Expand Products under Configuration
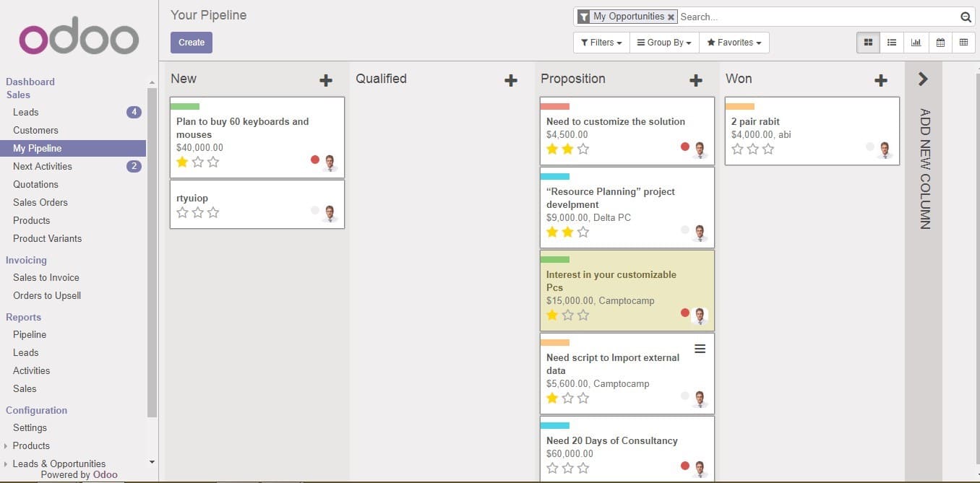This screenshot has height=483, width=980. [x=31, y=446]
